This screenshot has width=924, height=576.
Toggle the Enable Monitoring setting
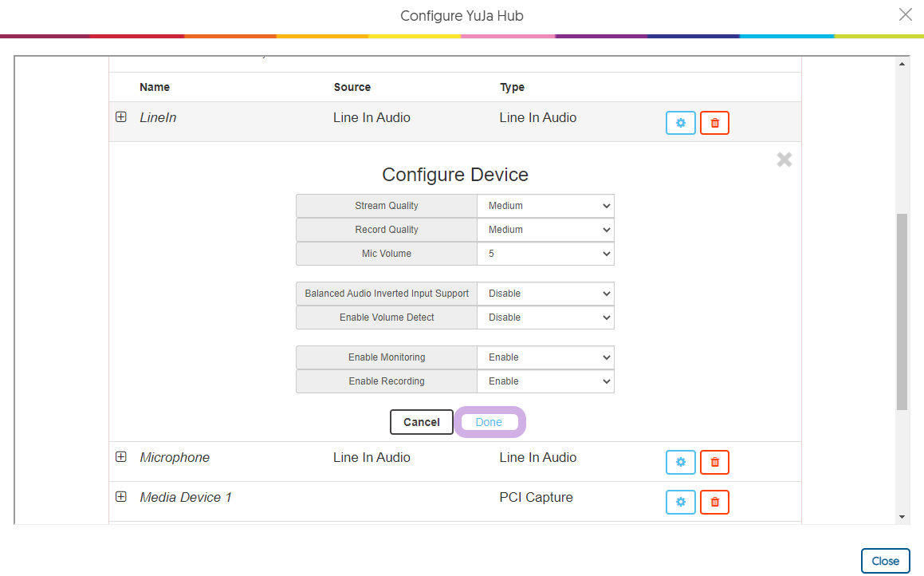[x=546, y=357]
